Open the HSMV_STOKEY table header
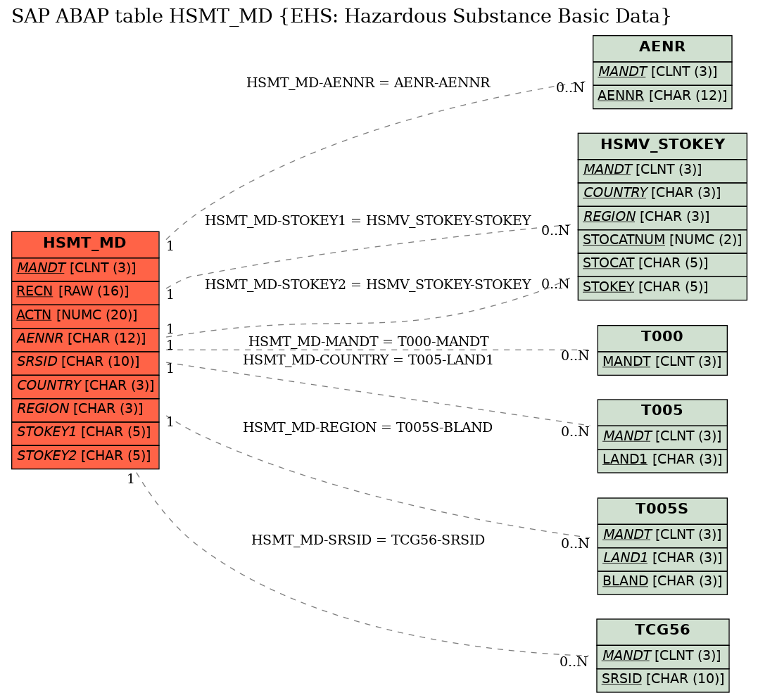Viewport: 758px width, 700px height. (x=662, y=146)
